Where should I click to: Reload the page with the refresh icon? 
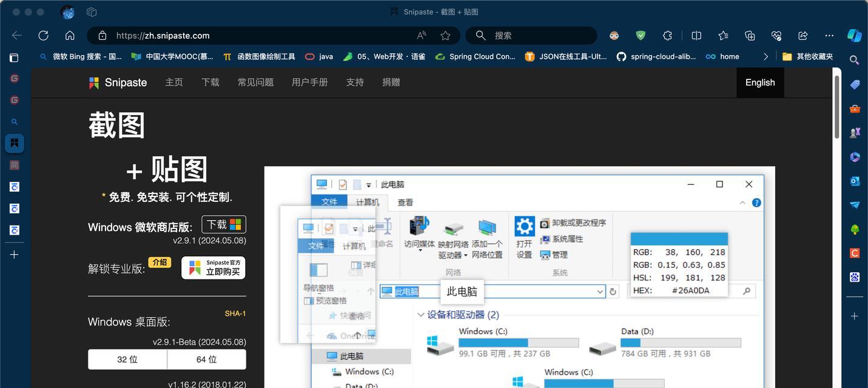point(43,35)
